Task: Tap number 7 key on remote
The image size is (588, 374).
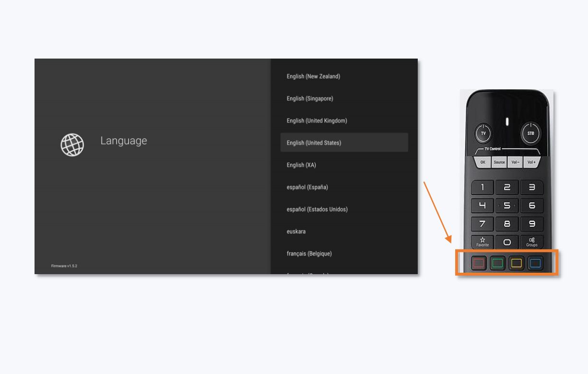Action: [482, 224]
